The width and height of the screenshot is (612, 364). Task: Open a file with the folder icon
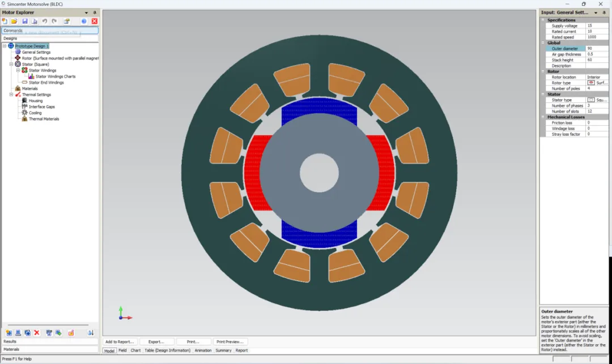[14, 21]
